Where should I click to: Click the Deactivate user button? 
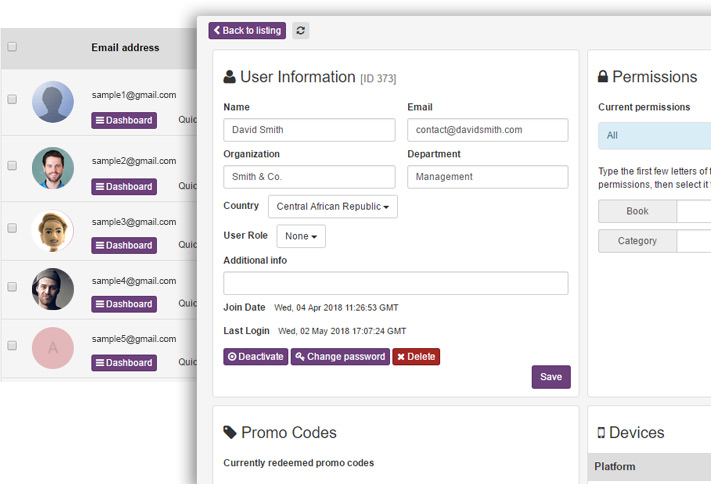coord(255,357)
